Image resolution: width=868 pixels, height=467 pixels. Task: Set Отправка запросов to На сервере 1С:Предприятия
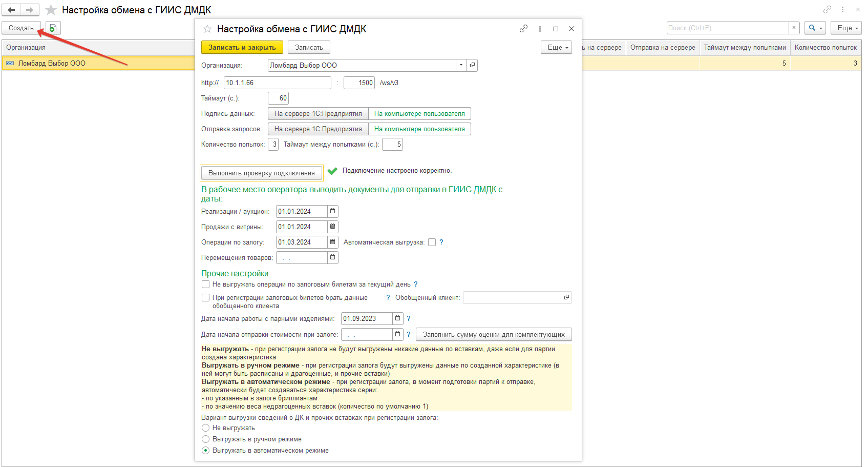tap(318, 129)
